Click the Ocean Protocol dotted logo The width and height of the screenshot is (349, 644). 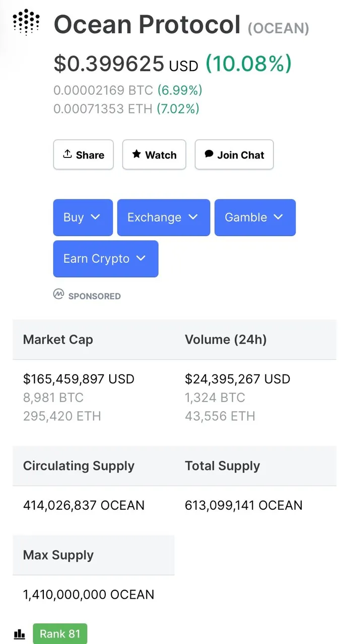pos(26,22)
